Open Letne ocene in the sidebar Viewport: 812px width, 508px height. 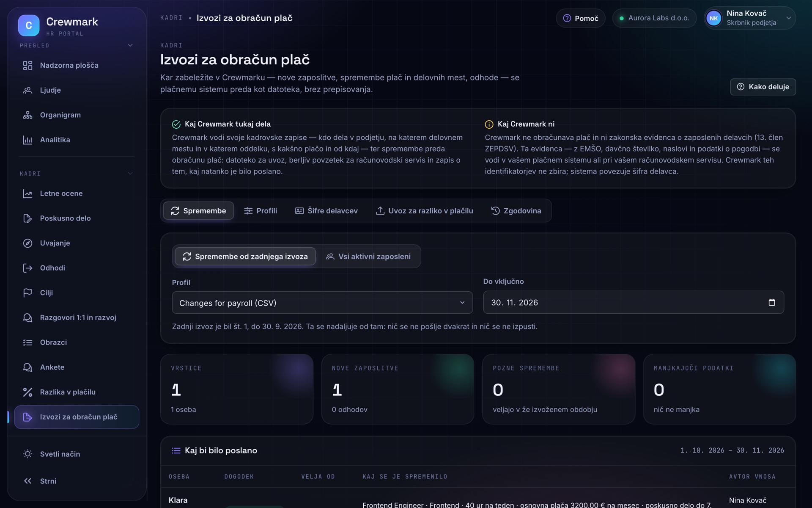click(x=77, y=193)
